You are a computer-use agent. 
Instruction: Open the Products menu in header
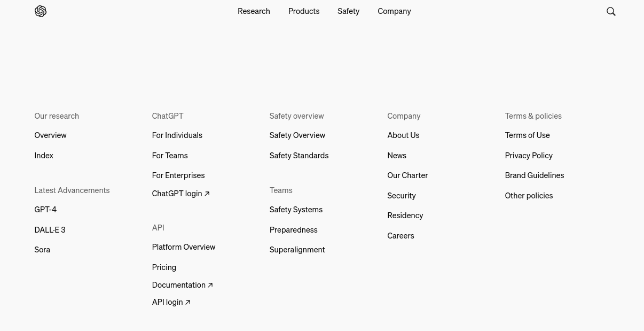coord(304,11)
